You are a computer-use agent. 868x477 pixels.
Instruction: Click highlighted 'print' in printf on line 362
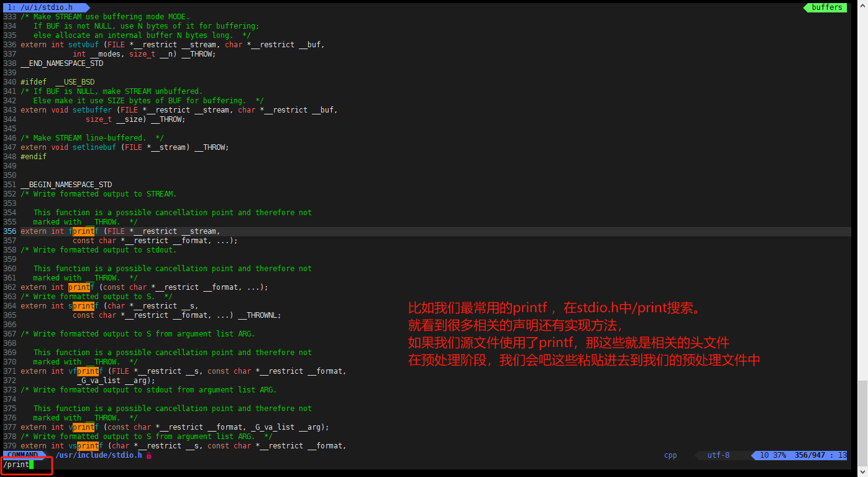coord(79,287)
